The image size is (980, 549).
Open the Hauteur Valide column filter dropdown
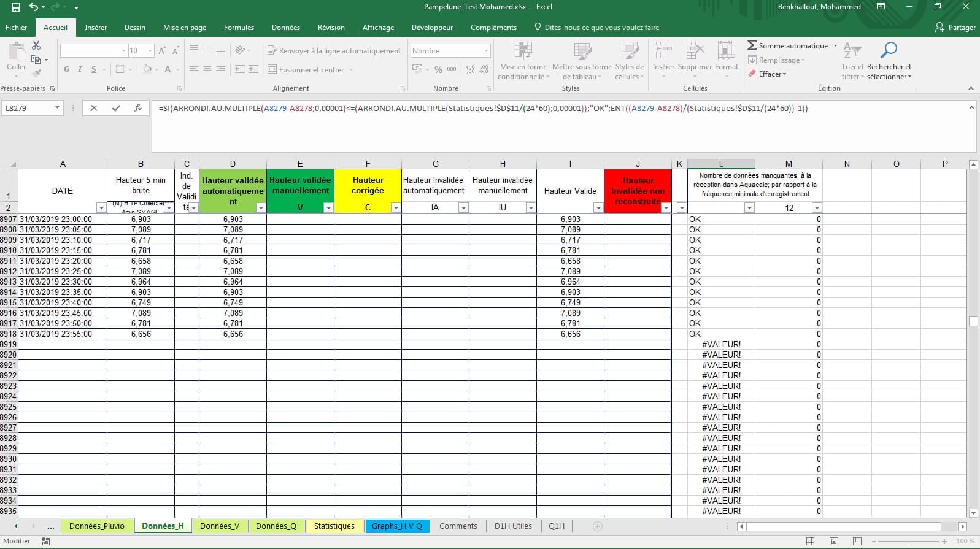[598, 208]
